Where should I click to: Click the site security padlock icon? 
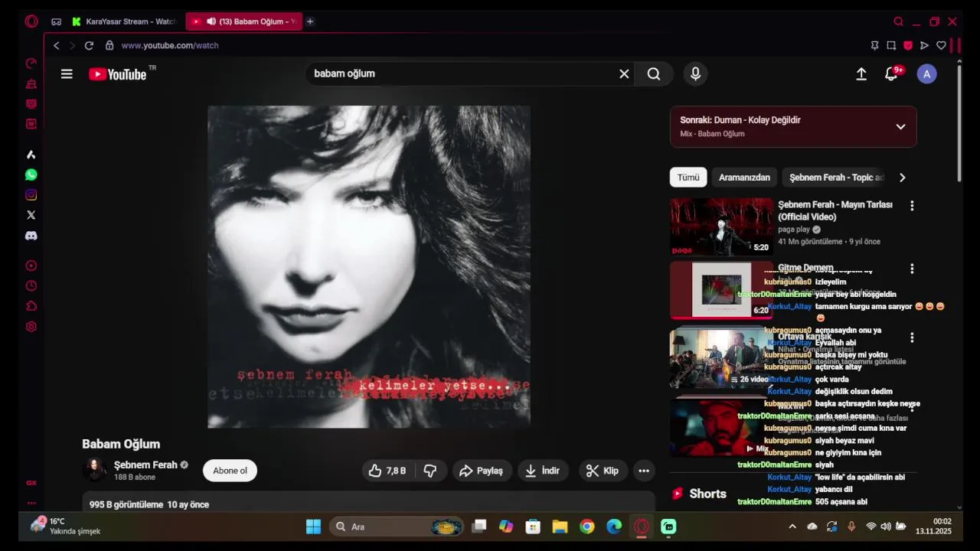109,45
